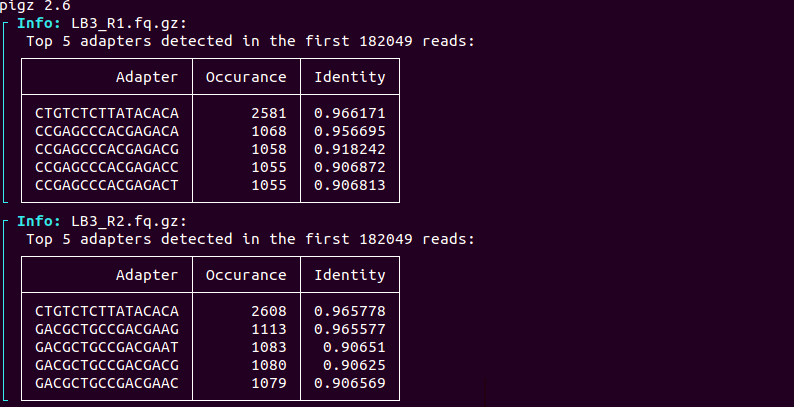Click identity value 0.90625
This screenshot has height=407, width=794.
[354, 365]
